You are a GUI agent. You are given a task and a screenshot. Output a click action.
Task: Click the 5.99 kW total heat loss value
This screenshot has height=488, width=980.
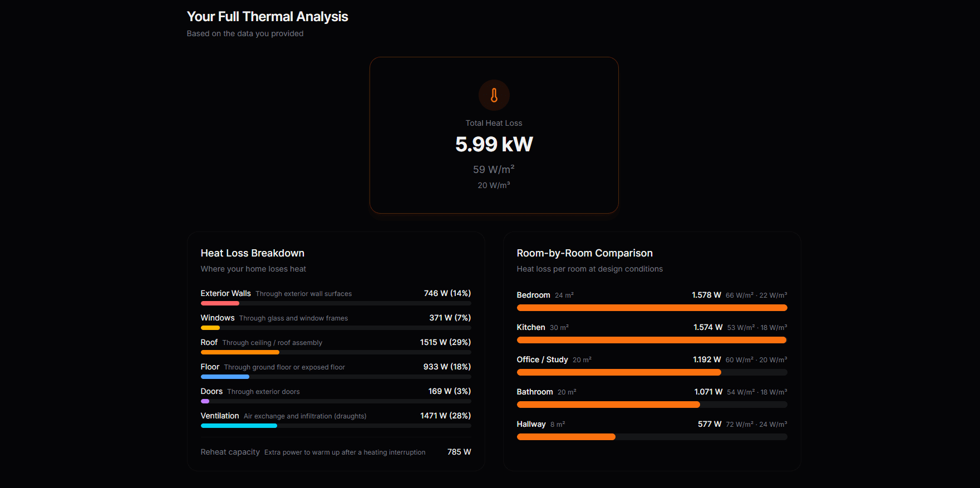click(x=494, y=144)
